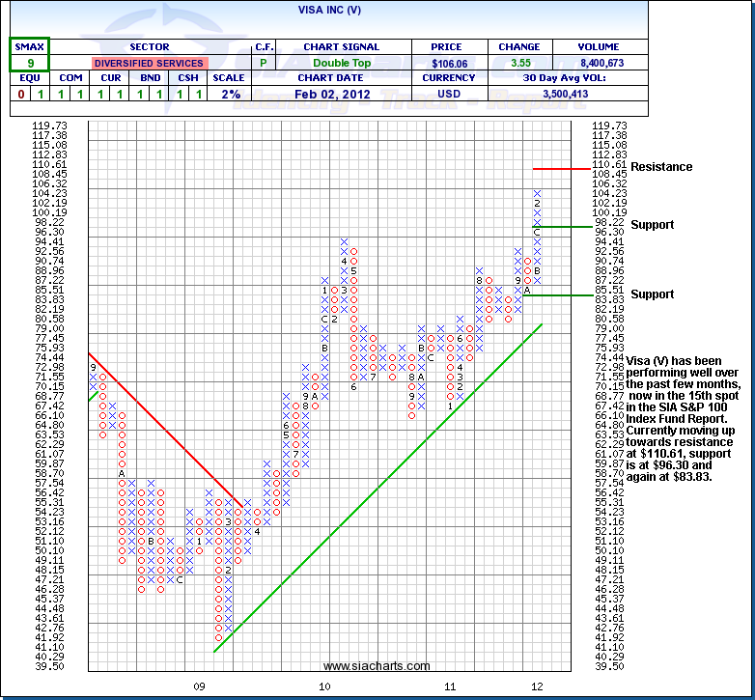The height and width of the screenshot is (700, 755).
Task: Click the red resistance line marker at 110.61
Action: point(560,168)
